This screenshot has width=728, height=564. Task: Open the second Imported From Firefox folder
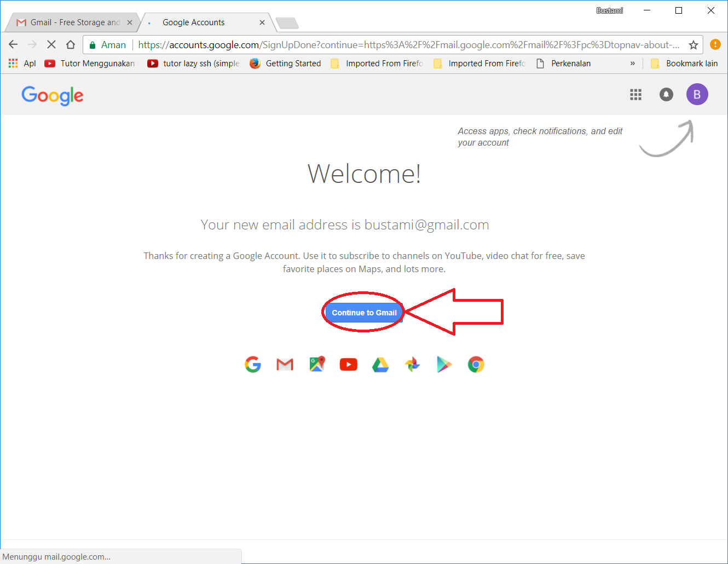479,64
